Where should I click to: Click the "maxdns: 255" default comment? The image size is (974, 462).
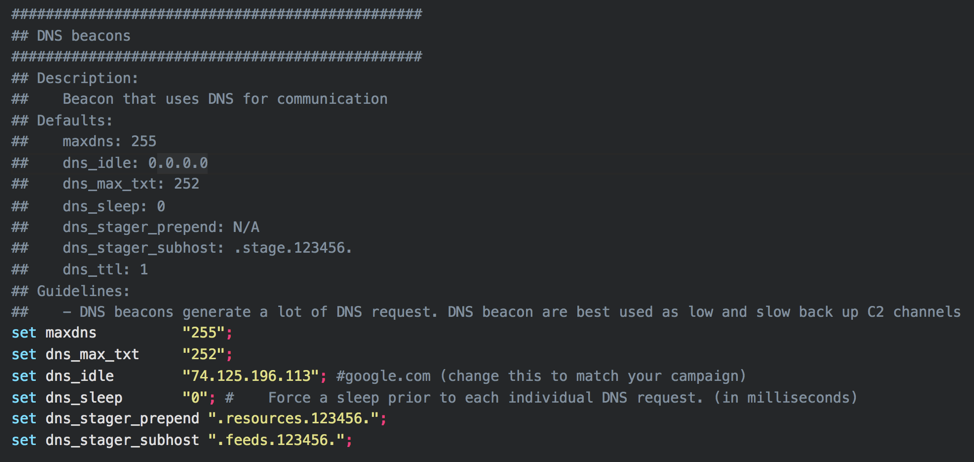click(109, 141)
